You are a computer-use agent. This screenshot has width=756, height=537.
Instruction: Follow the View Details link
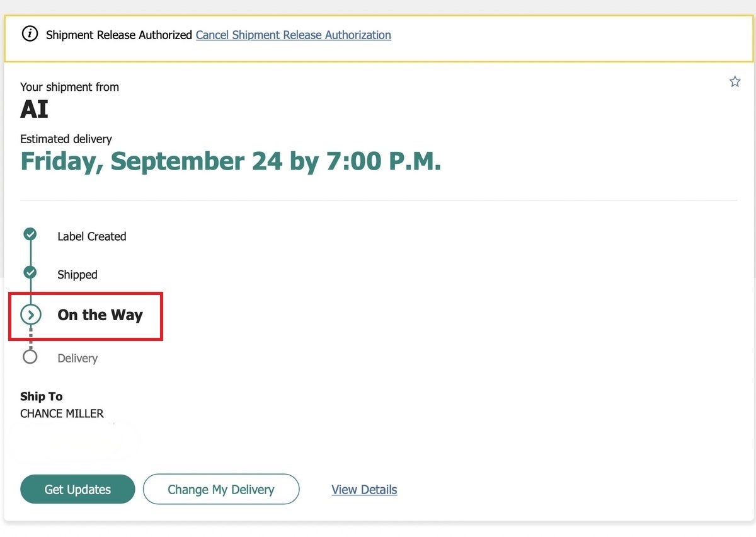pyautogui.click(x=364, y=490)
